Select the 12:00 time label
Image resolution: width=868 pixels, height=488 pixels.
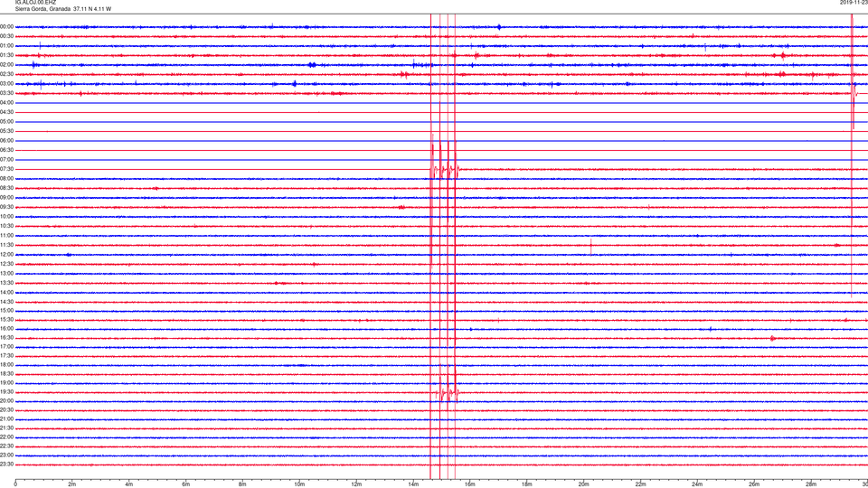coord(7,255)
